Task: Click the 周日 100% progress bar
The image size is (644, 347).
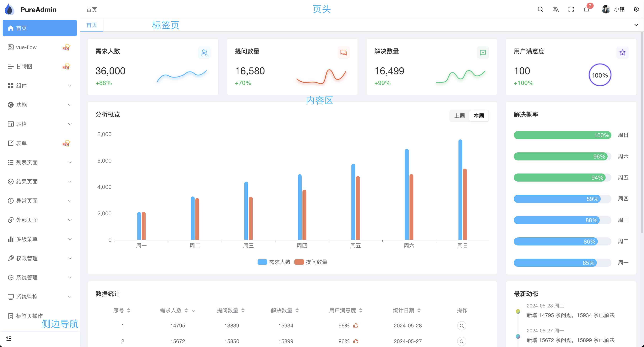Action: [x=562, y=135]
